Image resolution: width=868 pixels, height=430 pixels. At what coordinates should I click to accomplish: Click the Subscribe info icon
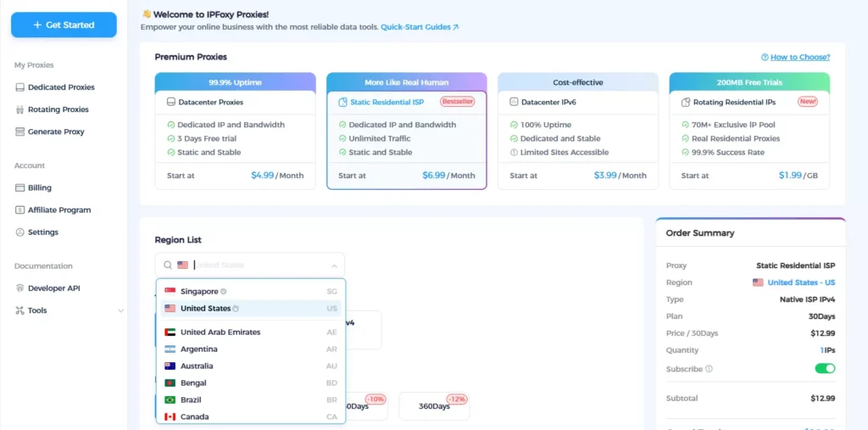(x=709, y=369)
